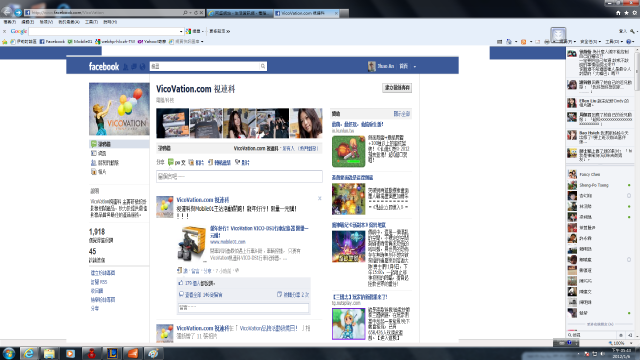
Task: Expand the command bar Safety dropdown
Action: pyautogui.click(x=600, y=42)
